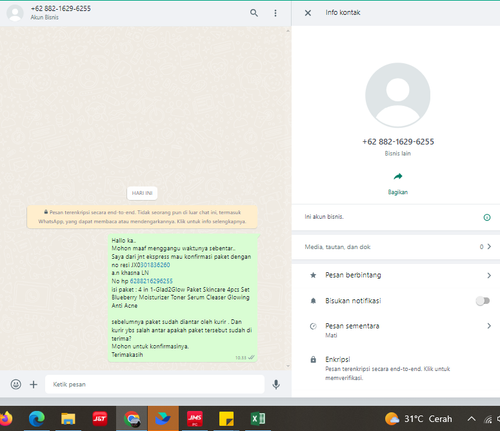Click the chat scrollbar up arrow

click(x=288, y=31)
